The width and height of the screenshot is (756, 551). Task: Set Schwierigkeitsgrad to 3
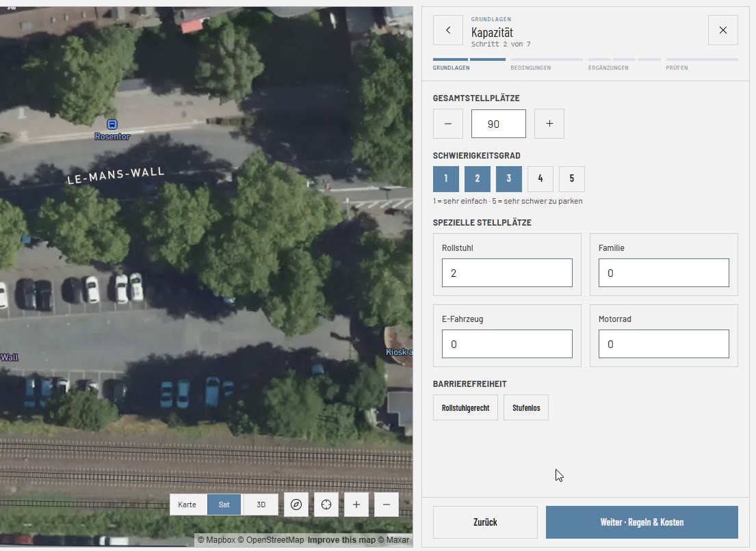tap(508, 178)
